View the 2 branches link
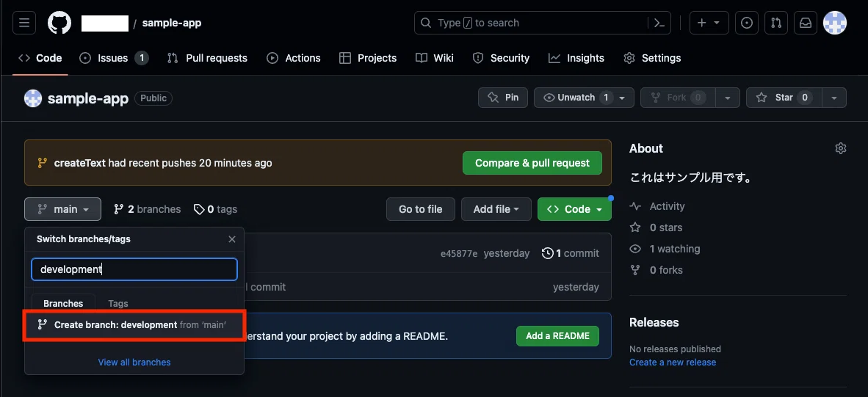 [x=148, y=209]
